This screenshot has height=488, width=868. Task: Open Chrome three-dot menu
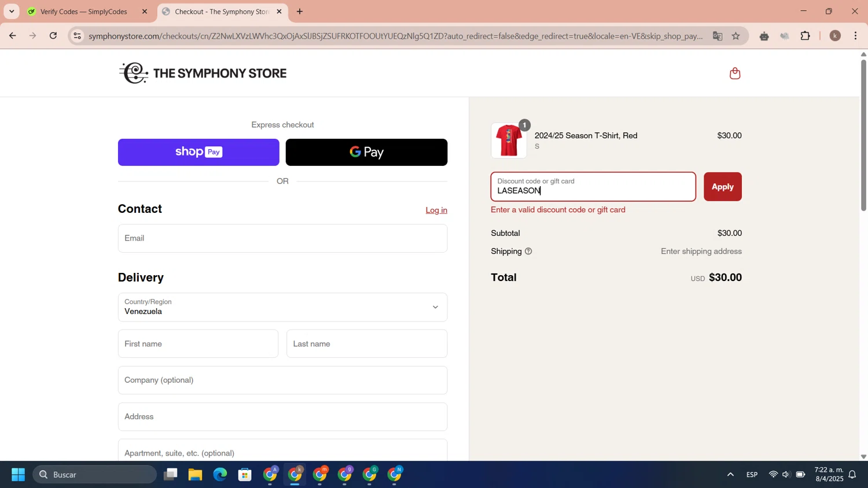coord(856,36)
